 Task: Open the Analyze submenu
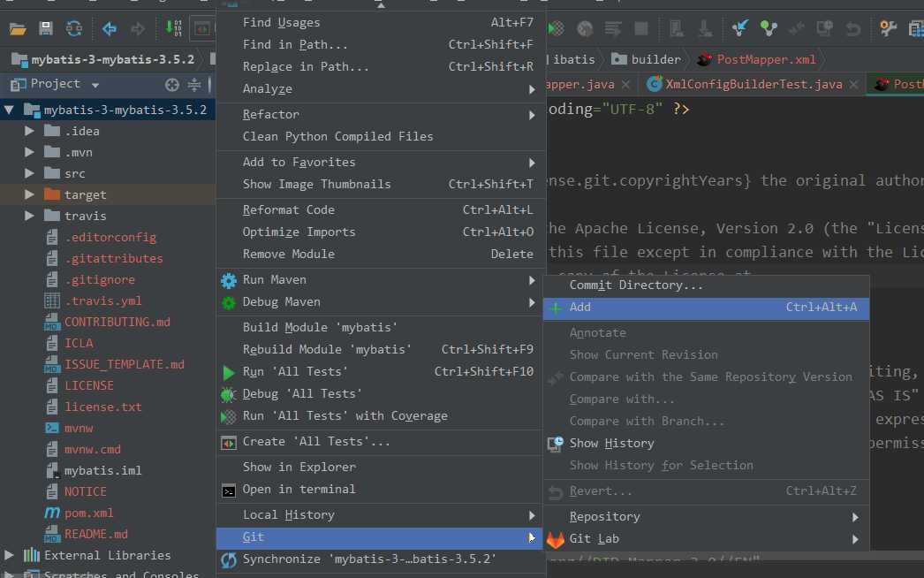pyautogui.click(x=381, y=89)
